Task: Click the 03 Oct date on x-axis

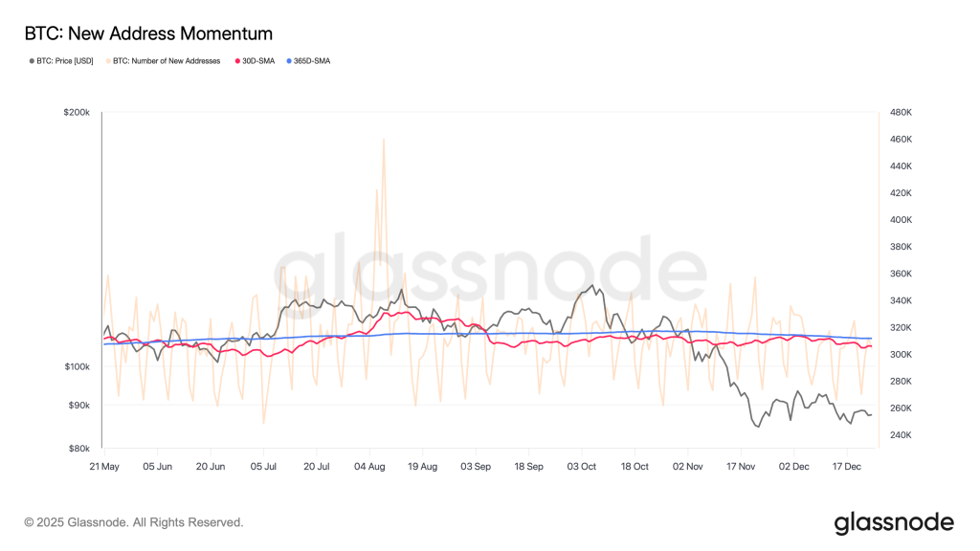Action: (x=581, y=467)
